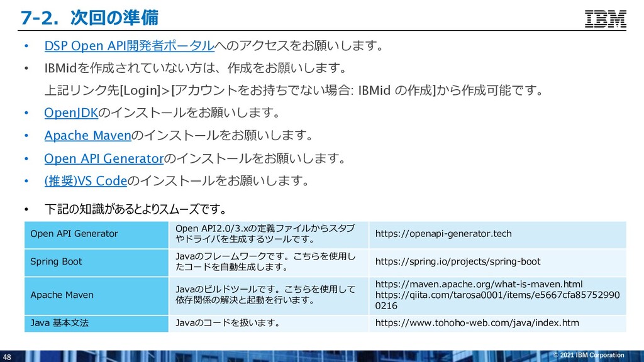Screen dimensions: 644x362
Task: Click the Javaのコードを扱います cell
Action: click(269, 324)
